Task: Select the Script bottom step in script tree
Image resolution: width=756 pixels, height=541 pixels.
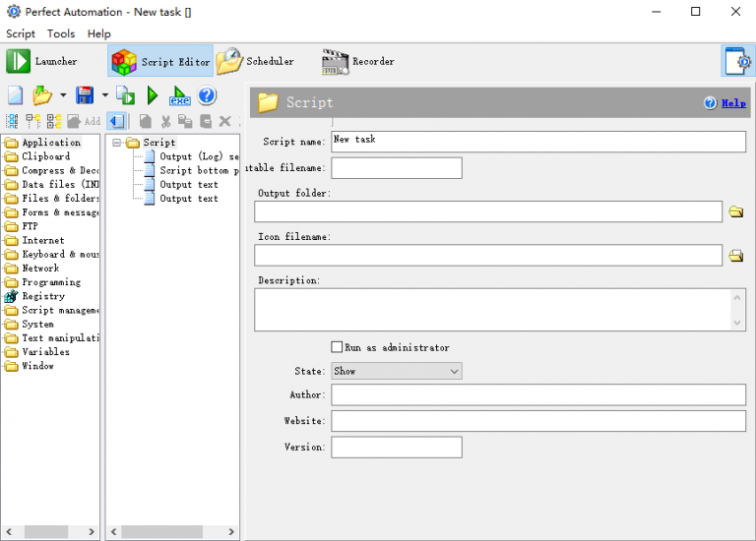Action: click(x=199, y=170)
